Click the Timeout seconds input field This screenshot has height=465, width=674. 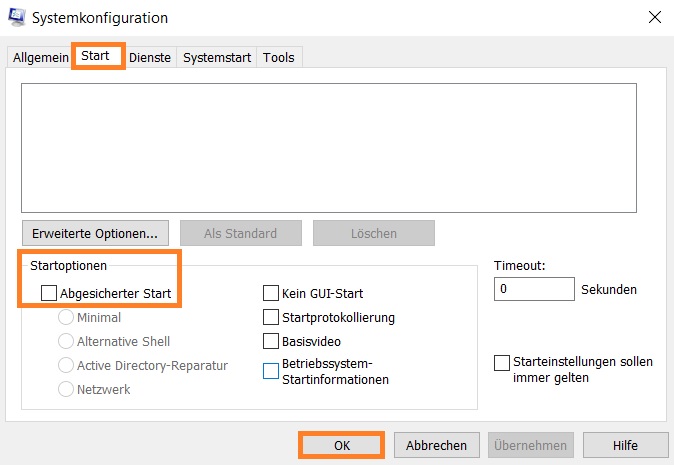(x=534, y=289)
